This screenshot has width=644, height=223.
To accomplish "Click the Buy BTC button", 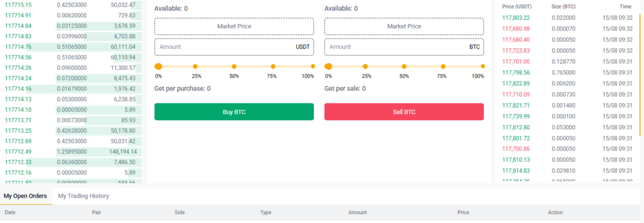I will (x=234, y=112).
